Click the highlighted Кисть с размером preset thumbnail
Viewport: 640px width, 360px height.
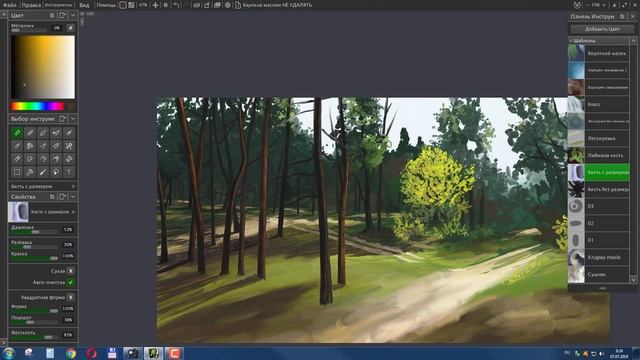tap(576, 172)
